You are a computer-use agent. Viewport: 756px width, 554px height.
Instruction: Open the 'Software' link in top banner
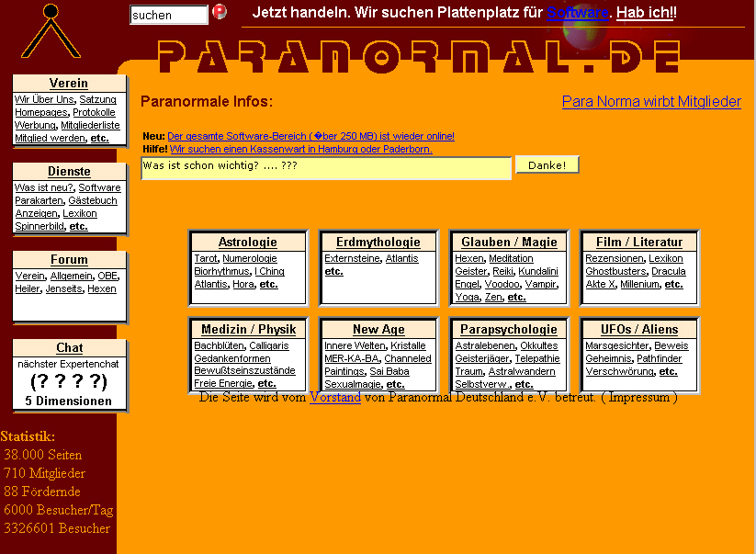[x=577, y=13]
